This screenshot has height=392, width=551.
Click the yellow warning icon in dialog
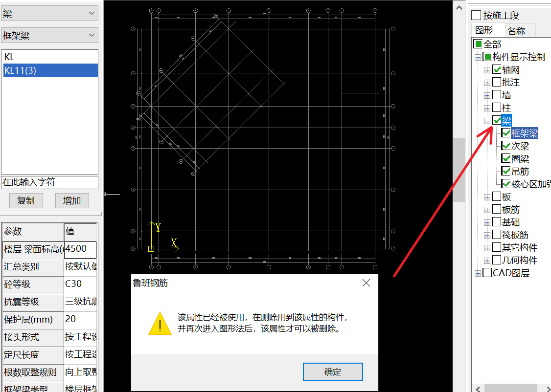coord(160,324)
